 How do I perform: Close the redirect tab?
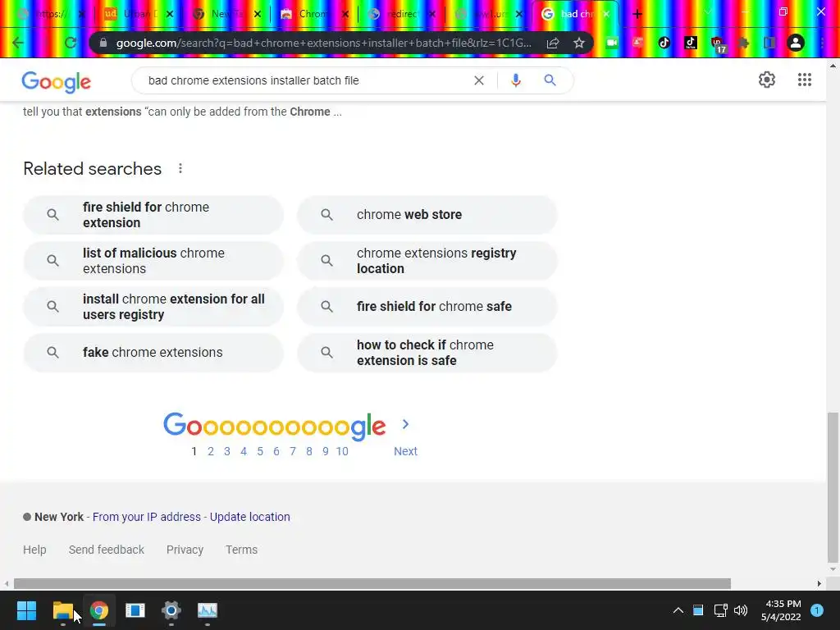[x=432, y=15]
